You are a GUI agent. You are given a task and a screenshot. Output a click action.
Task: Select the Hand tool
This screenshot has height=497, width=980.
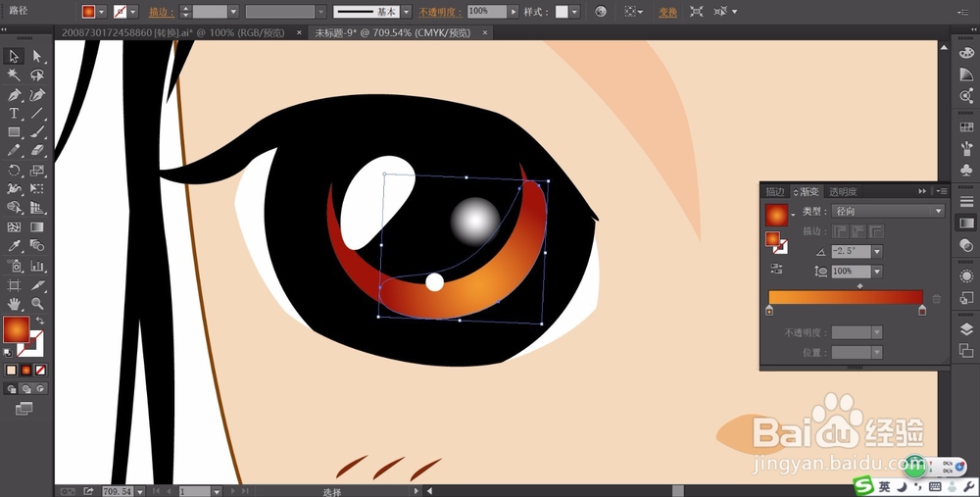[14, 305]
